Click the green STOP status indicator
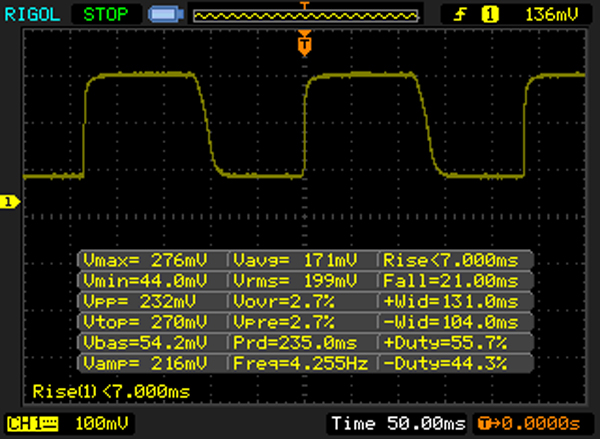The image size is (600, 439). coord(106,15)
